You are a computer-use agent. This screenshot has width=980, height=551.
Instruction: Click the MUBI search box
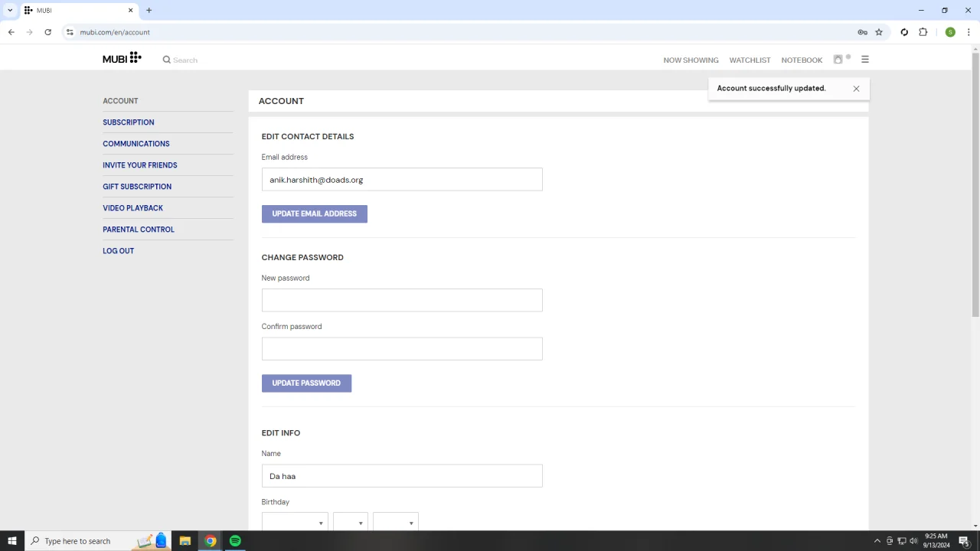tap(185, 60)
